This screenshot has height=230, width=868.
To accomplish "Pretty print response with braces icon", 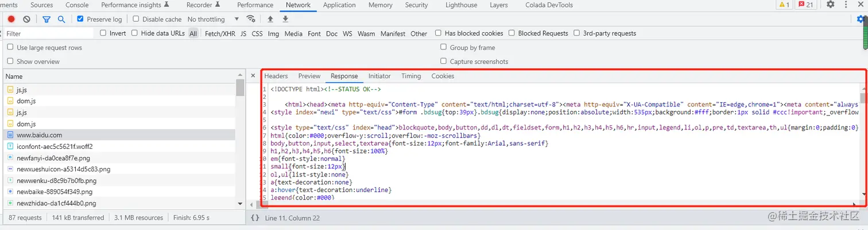I will [x=255, y=218].
